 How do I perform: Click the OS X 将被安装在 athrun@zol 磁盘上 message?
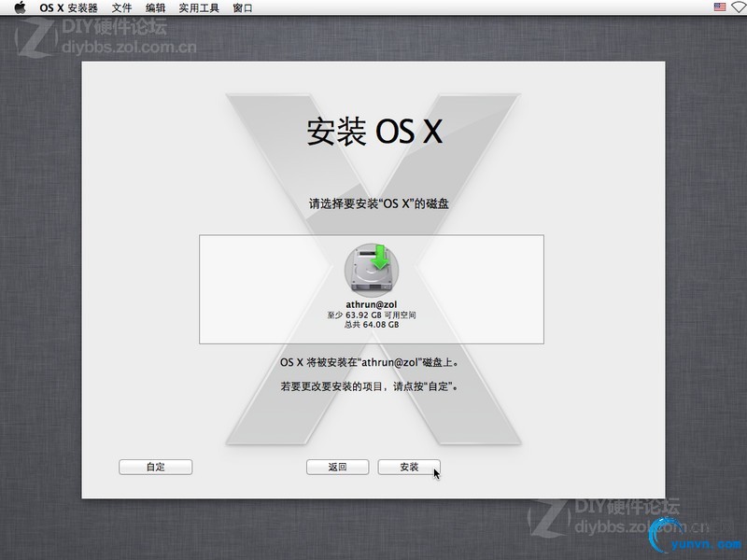pyautogui.click(x=370, y=362)
